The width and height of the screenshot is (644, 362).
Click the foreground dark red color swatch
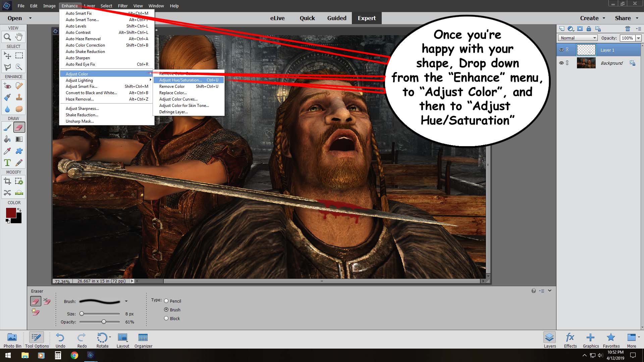tap(11, 213)
